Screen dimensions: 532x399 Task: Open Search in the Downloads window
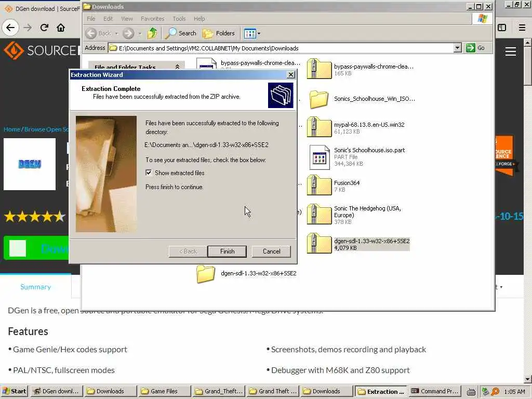181,33
